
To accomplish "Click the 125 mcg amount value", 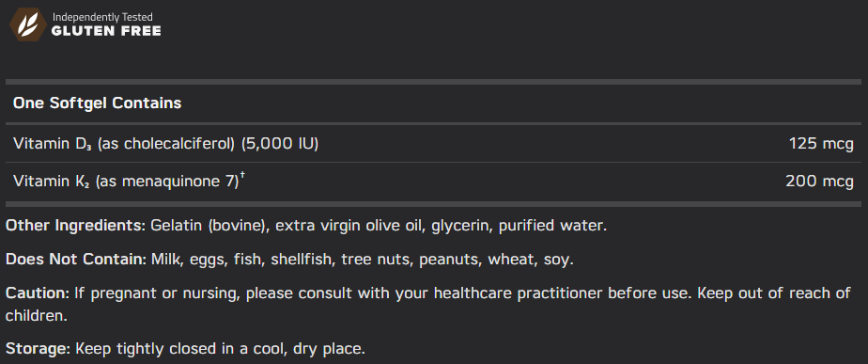I will coord(821,144).
